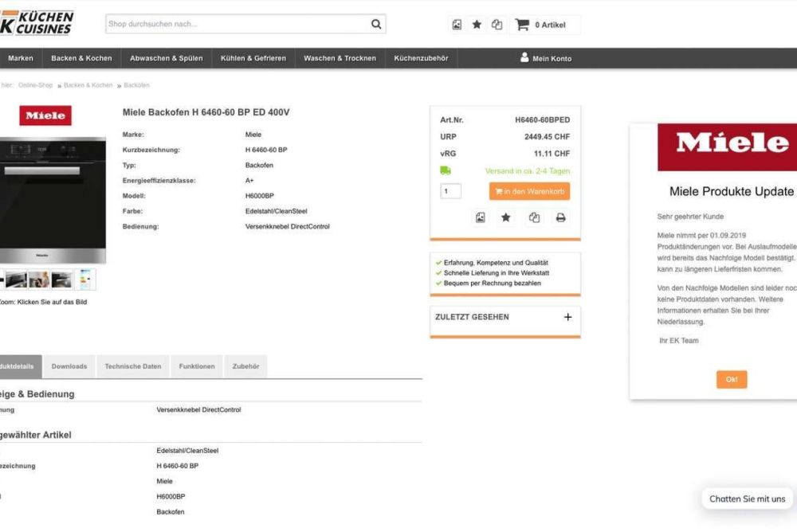Click the main oven product image
Screen dimensions: 797x532
53,200
